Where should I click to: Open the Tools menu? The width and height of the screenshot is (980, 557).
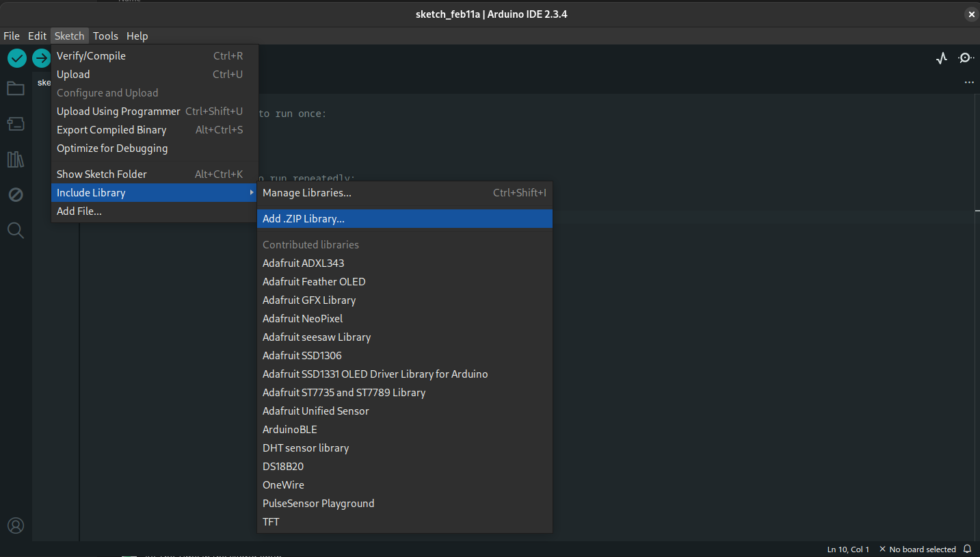coord(105,36)
